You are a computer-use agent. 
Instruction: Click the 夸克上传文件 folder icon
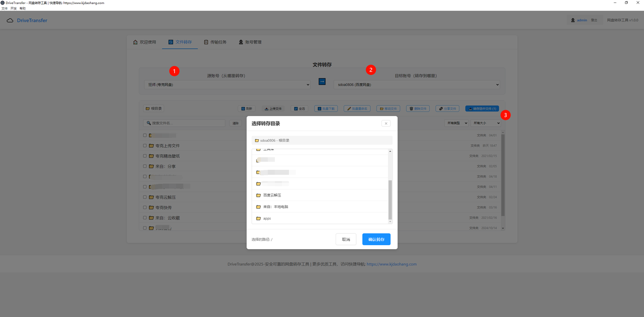(x=151, y=146)
